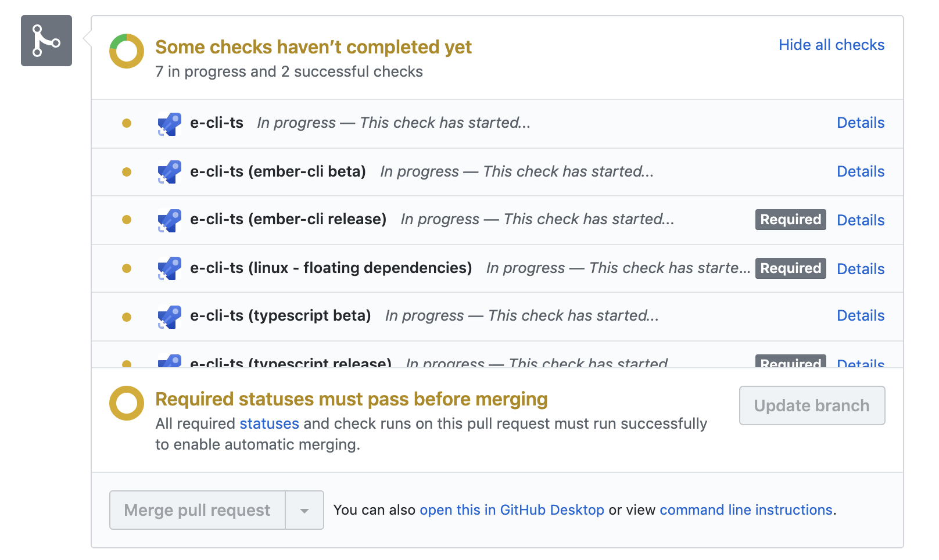Open the merge options dropdown arrow

point(304,510)
